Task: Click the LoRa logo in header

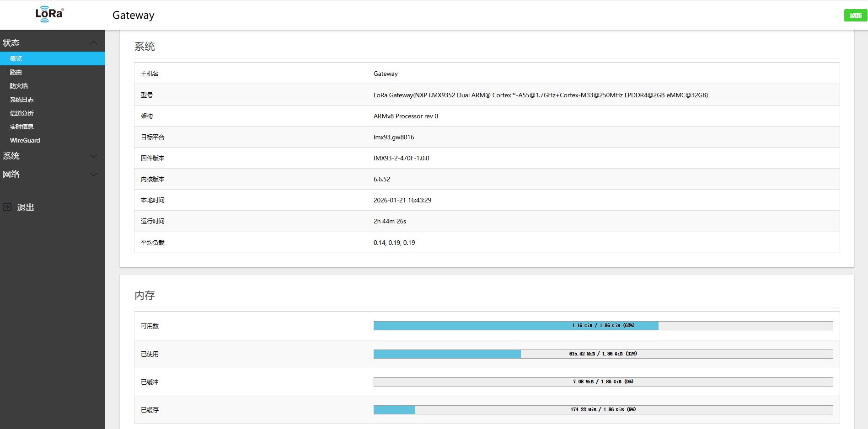Action: 49,14
